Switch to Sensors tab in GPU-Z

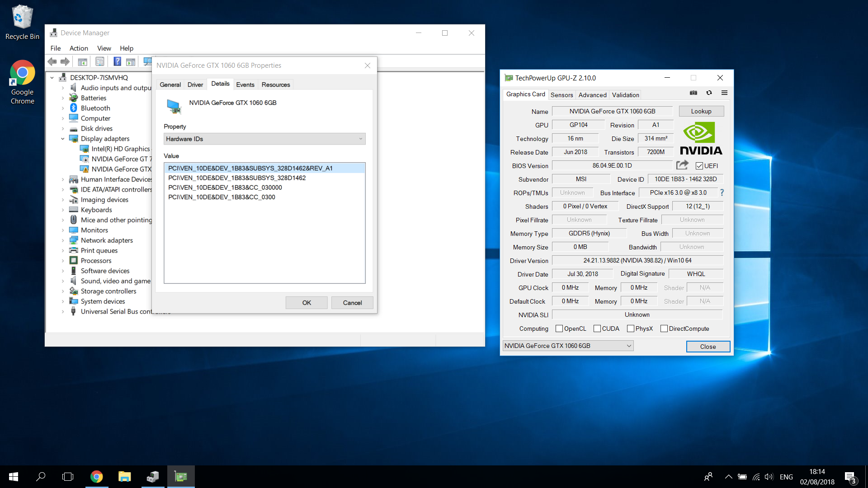point(561,94)
